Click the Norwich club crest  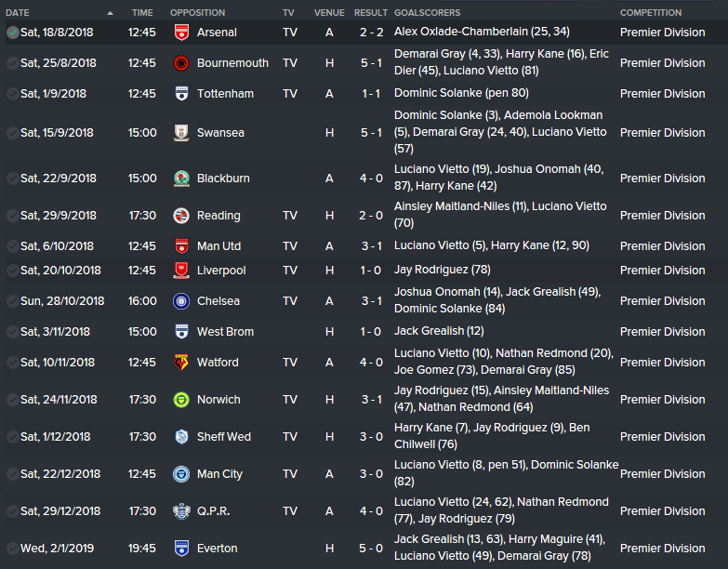[x=180, y=400]
